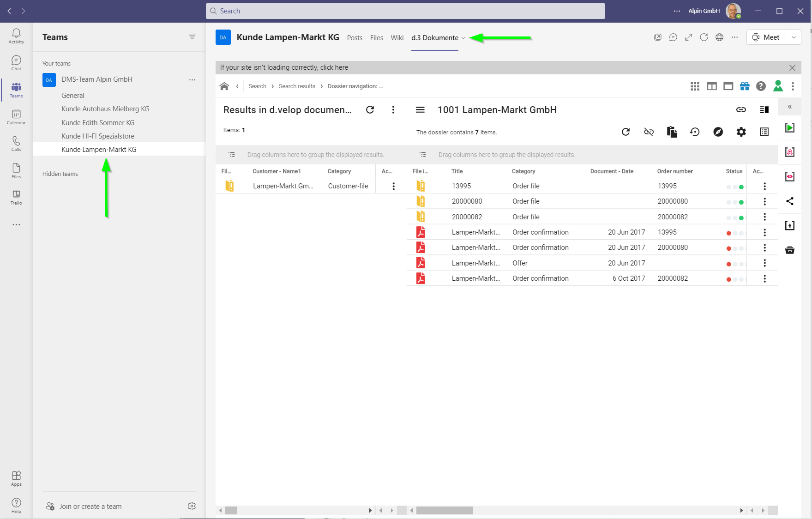Click the d.velop home icon
This screenshot has width=812, height=519.
coord(224,86)
